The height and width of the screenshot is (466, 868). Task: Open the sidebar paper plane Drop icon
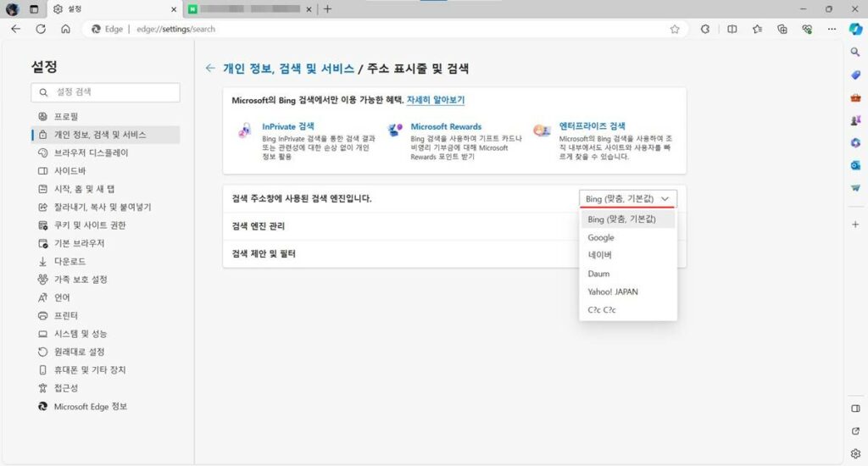(x=855, y=188)
